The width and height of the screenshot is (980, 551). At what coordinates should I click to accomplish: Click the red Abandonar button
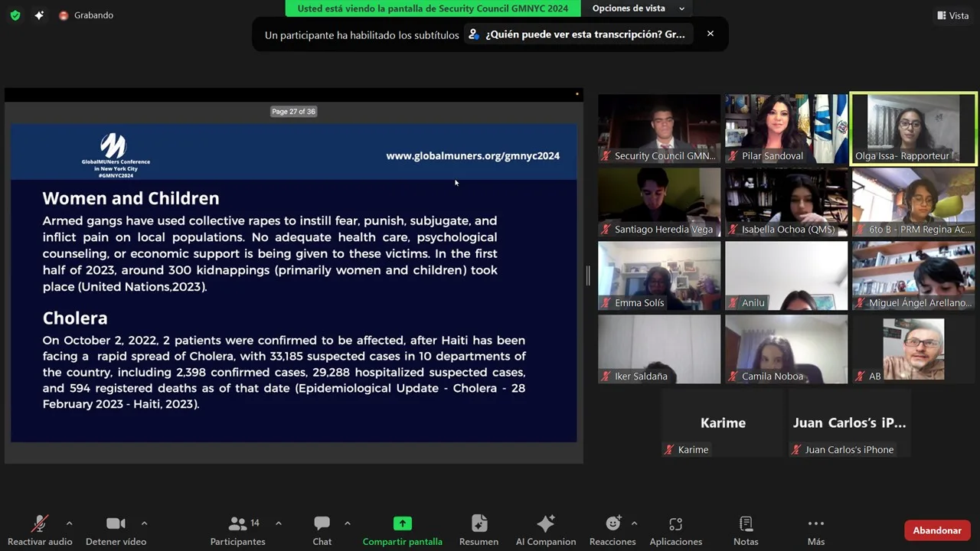(936, 530)
